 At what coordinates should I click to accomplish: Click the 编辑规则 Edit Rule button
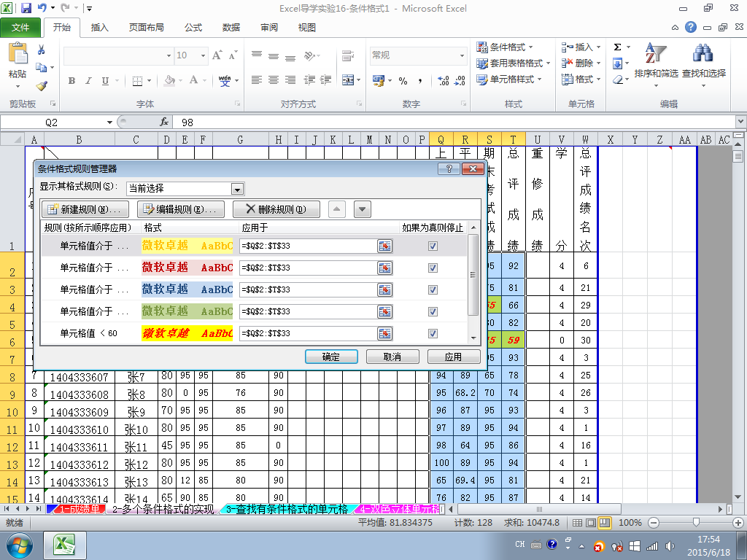[181, 209]
